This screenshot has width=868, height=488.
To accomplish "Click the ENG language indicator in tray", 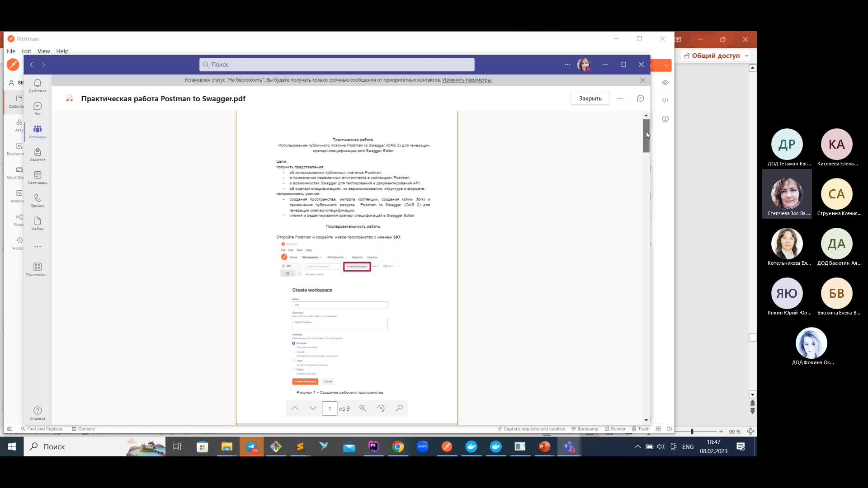I will (688, 446).
